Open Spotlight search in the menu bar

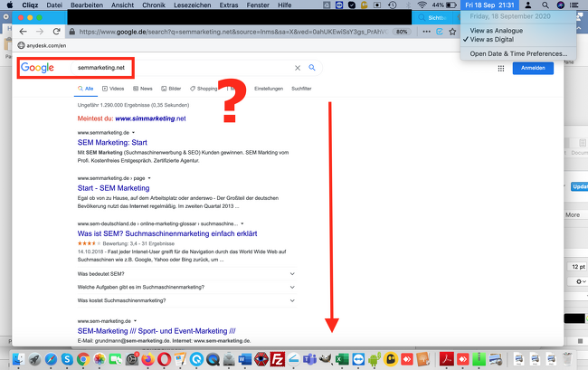(x=545, y=5)
